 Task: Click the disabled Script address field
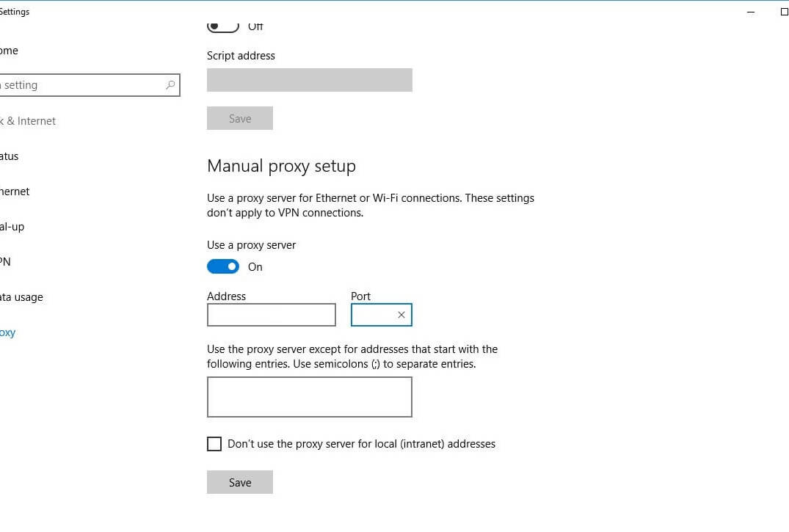click(x=309, y=80)
